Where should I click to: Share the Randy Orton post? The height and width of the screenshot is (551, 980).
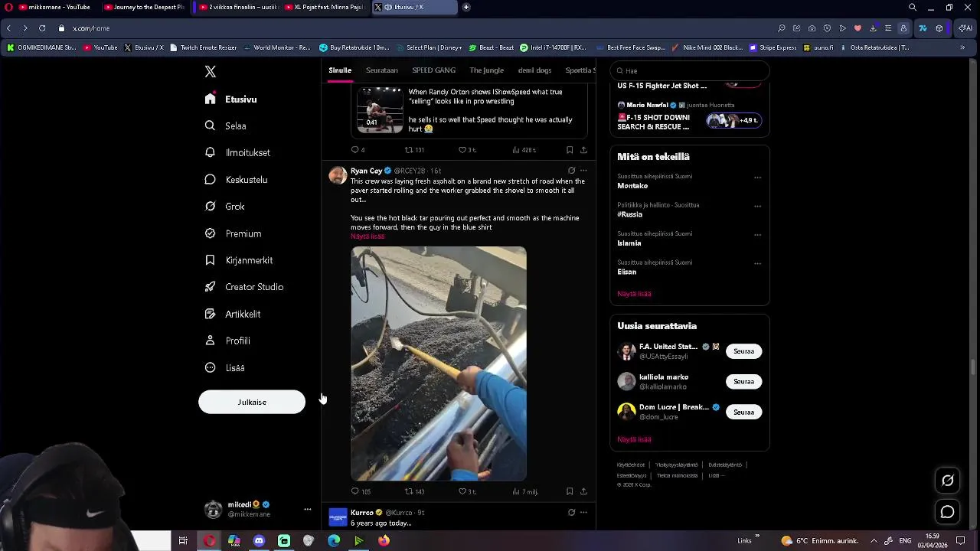[583, 150]
